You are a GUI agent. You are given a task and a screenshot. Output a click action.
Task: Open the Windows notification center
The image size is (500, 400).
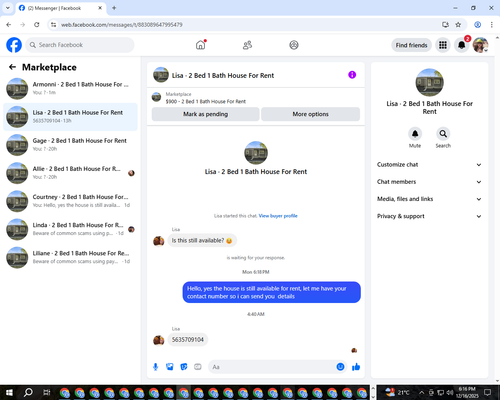[x=488, y=392]
